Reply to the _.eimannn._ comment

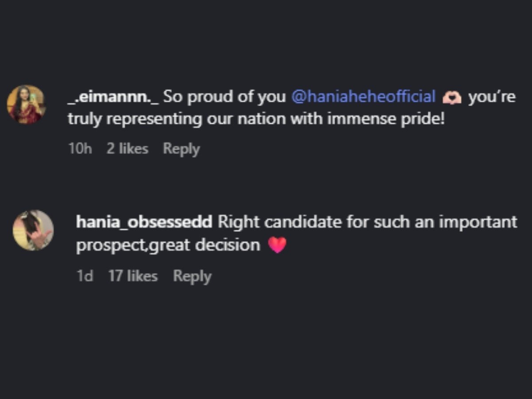pos(181,149)
